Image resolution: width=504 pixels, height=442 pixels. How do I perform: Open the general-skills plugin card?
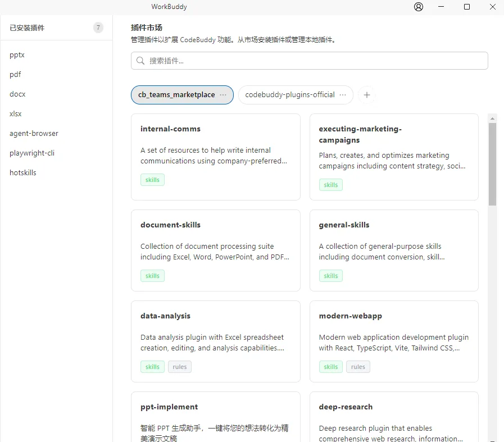click(x=394, y=250)
